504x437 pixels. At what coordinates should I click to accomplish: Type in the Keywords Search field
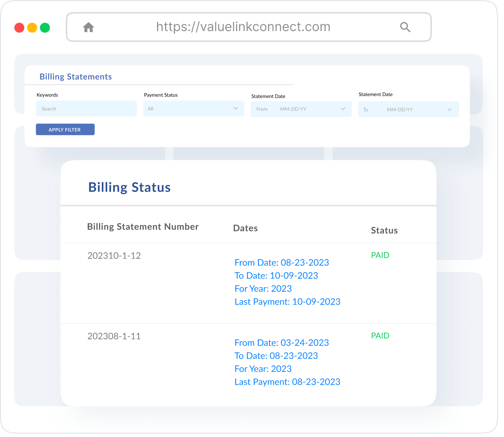coord(86,109)
